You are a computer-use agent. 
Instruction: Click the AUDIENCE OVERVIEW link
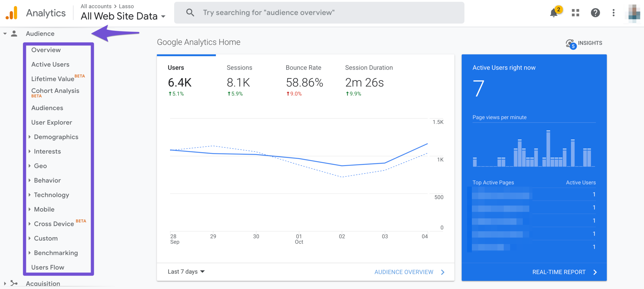click(404, 272)
